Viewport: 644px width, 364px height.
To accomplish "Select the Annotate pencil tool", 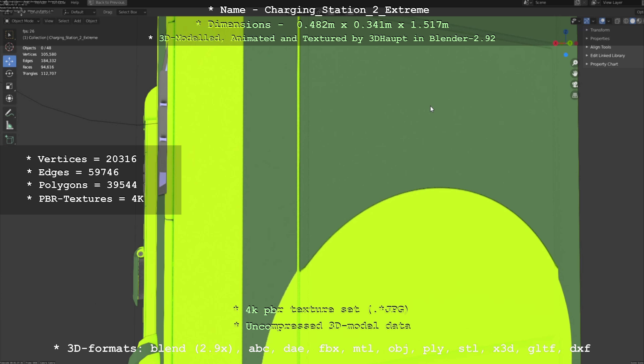I will pos(9,113).
